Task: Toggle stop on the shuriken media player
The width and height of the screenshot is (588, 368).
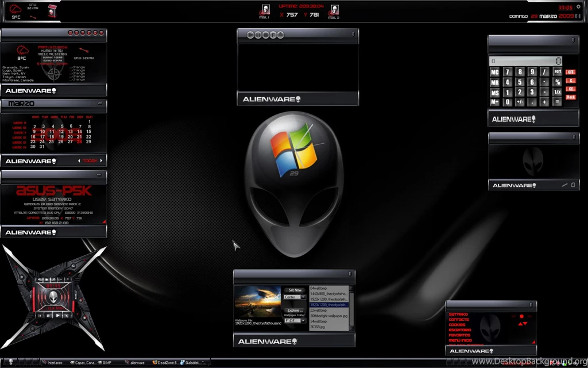Action: coord(48,315)
